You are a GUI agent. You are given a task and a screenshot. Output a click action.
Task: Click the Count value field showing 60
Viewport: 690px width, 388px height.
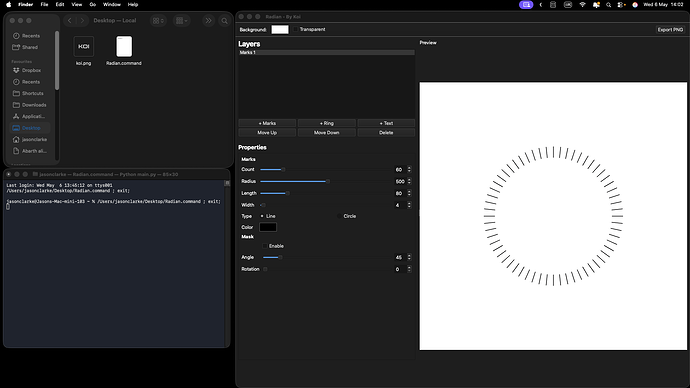(400, 169)
